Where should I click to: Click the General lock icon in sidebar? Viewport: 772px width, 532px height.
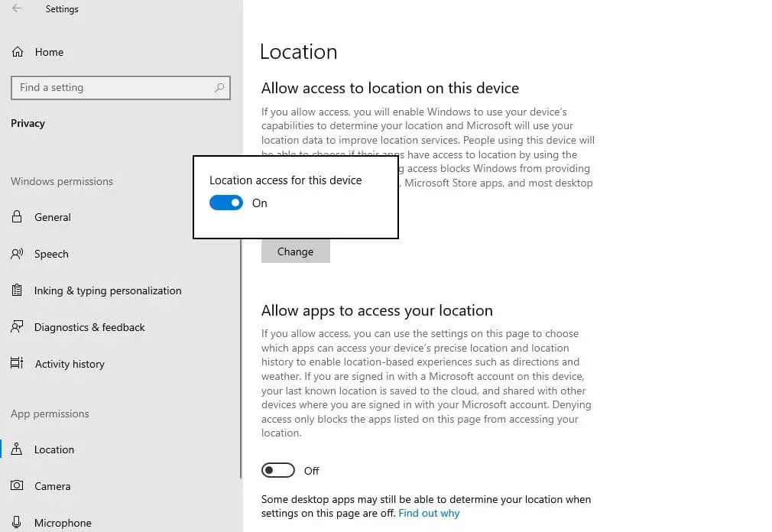click(x=17, y=217)
